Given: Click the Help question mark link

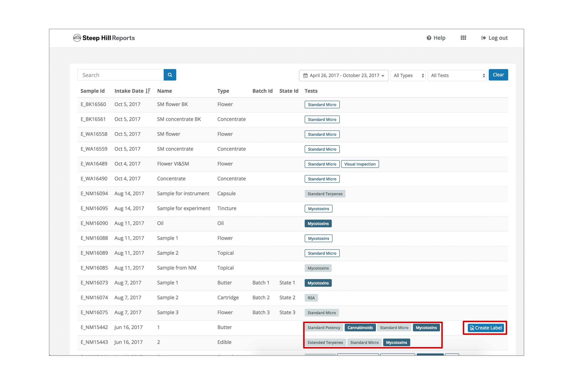Looking at the screenshot, I should (436, 38).
